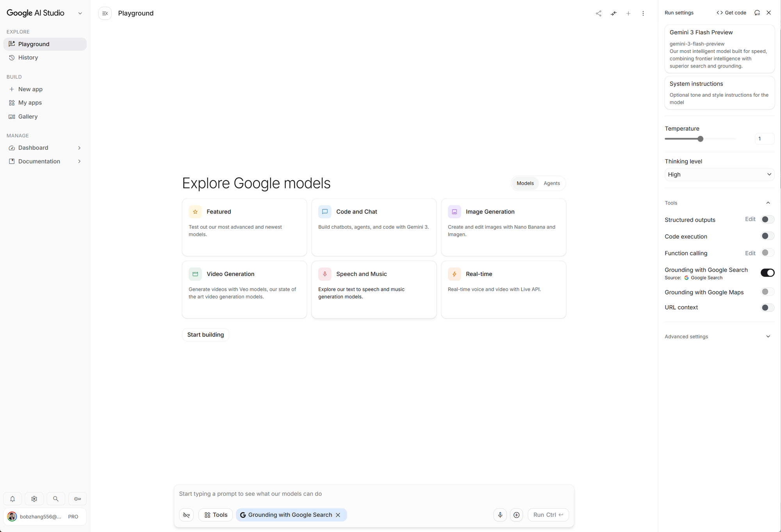This screenshot has width=781, height=532.
Task: Click the Gallery icon in sidebar
Action: click(12, 117)
